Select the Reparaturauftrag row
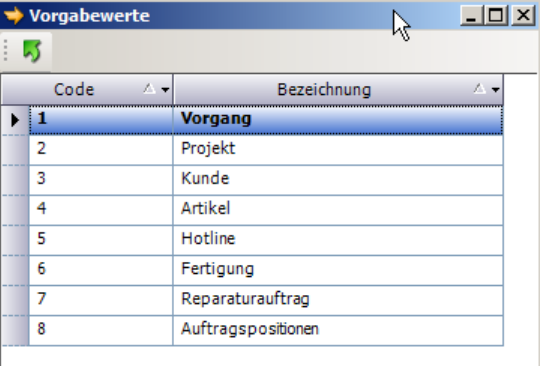Viewport: 540px width, 366px height. click(x=266, y=300)
